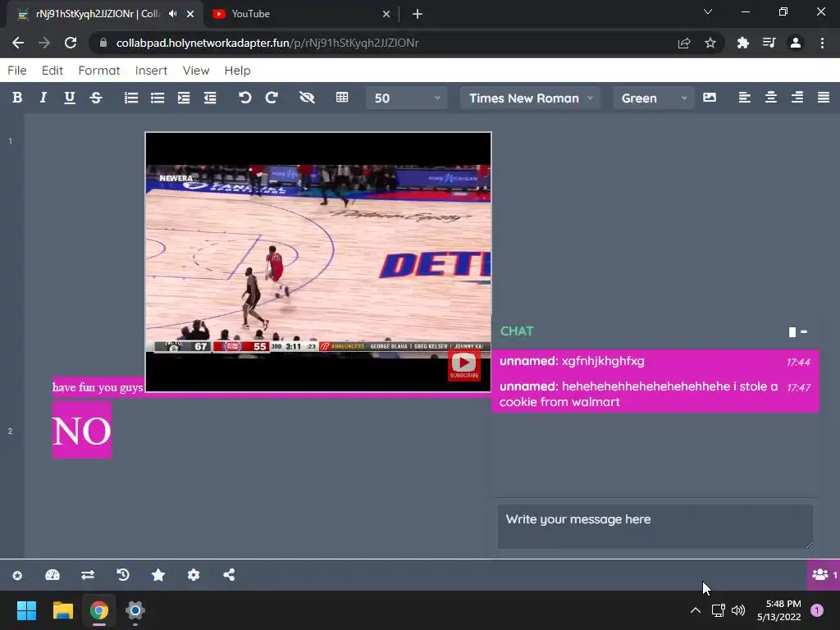Indent the current line
The height and width of the screenshot is (630, 840).
pyautogui.click(x=184, y=98)
